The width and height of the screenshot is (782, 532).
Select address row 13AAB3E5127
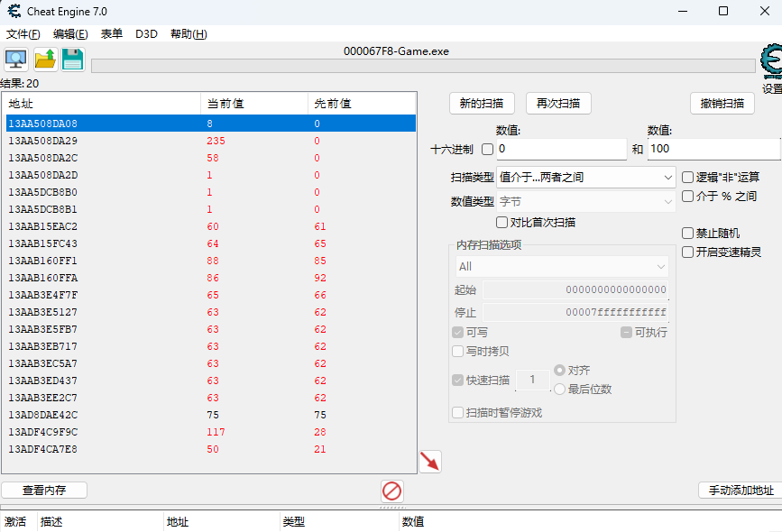tap(211, 312)
